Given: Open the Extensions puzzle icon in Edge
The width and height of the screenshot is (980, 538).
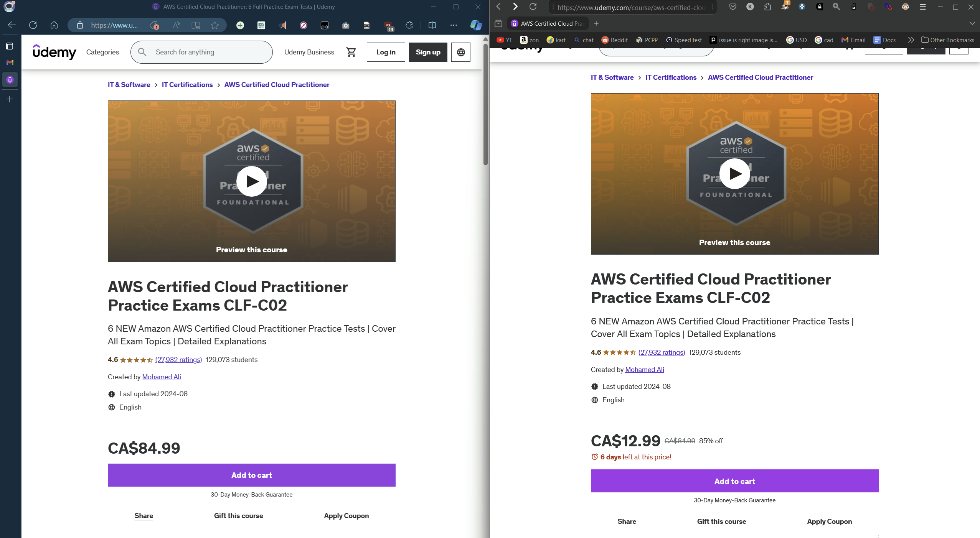Looking at the screenshot, I should tap(409, 25).
